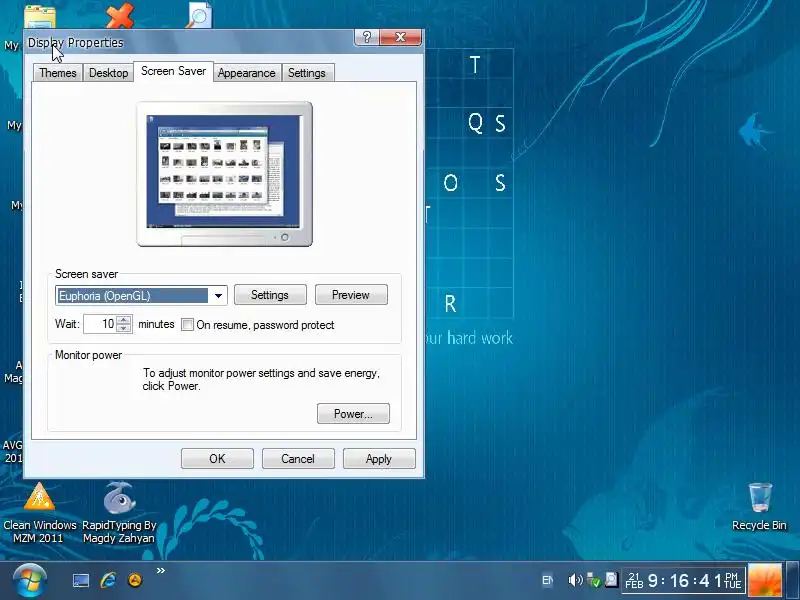
Task: Click the orange flower thumbnail on taskbar
Action: (765, 580)
